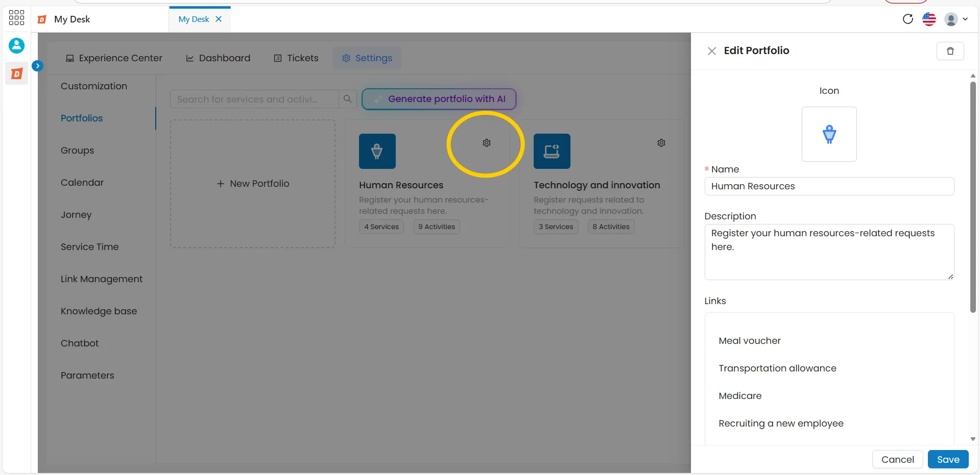
Task: Open Customization settings
Action: coord(94,86)
